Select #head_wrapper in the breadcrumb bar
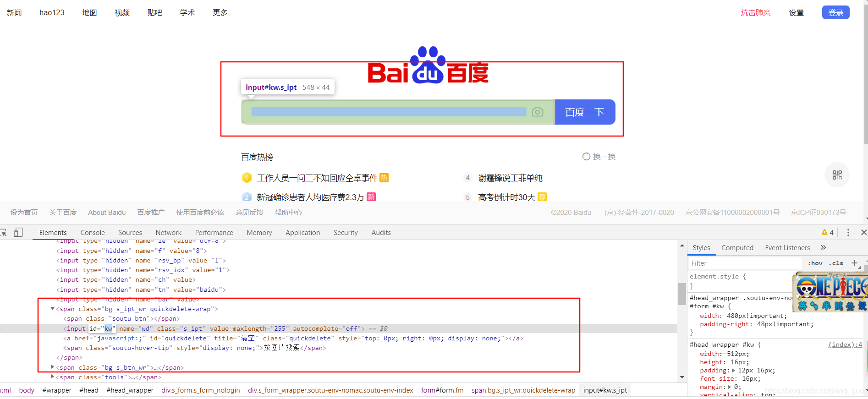 click(x=130, y=390)
